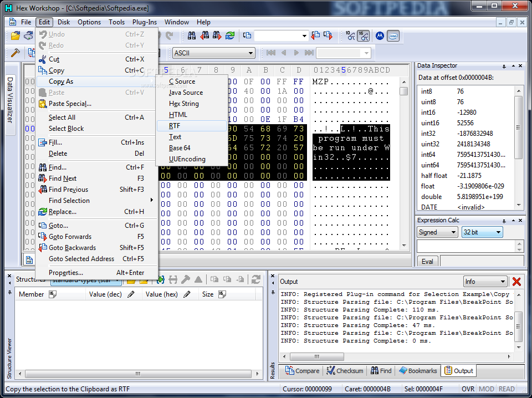Click the 16 icon beside Member column
This screenshot has width=532, height=398.
[x=53, y=294]
